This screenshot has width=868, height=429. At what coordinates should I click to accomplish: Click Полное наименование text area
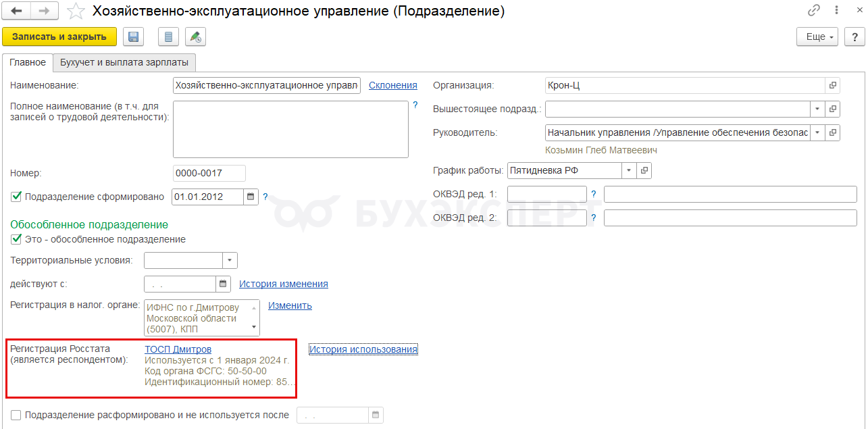point(290,129)
